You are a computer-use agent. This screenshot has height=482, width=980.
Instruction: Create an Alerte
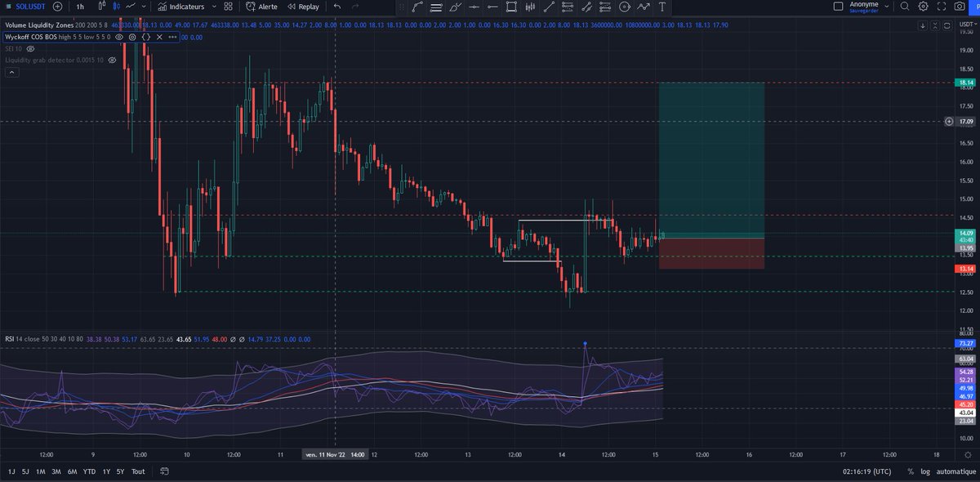tap(261, 7)
